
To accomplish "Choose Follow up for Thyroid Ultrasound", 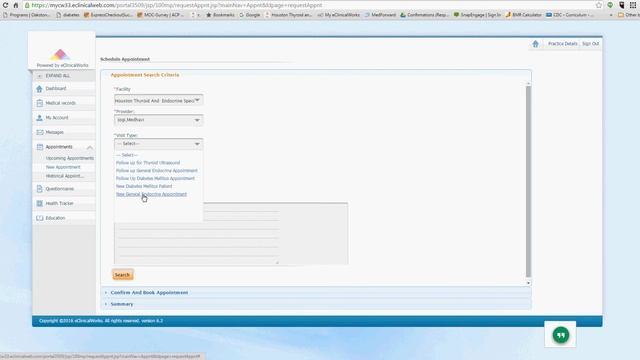I will tap(148, 163).
